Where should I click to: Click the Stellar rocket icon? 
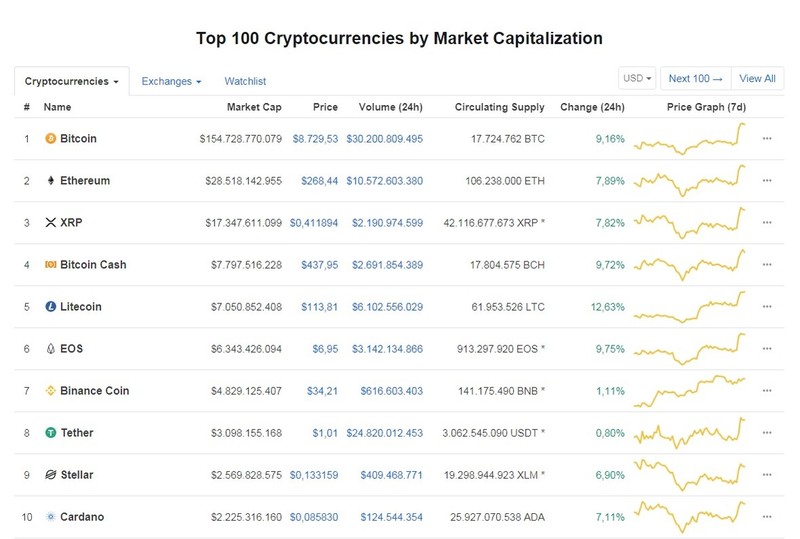click(51, 475)
